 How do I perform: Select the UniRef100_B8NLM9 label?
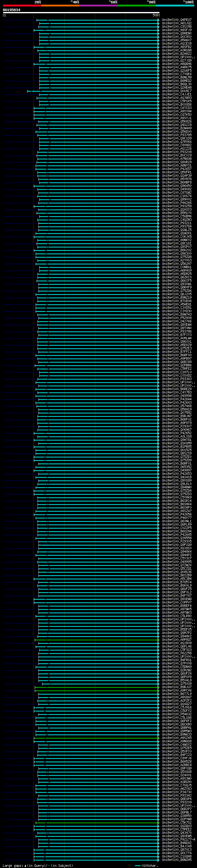point(177,78)
